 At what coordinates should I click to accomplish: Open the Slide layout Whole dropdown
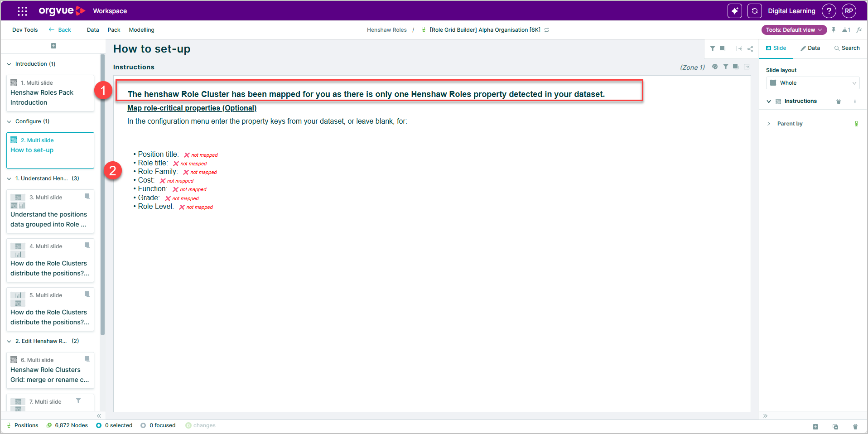pyautogui.click(x=813, y=83)
